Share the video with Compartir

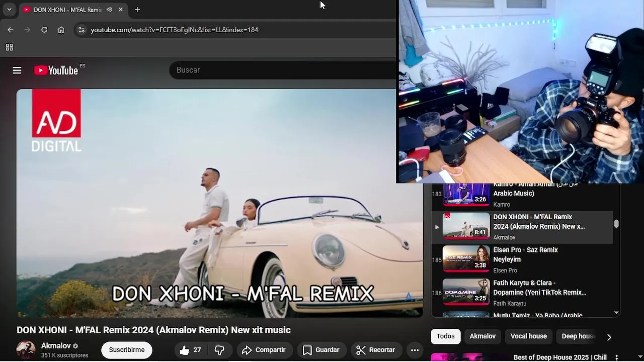[x=264, y=350]
